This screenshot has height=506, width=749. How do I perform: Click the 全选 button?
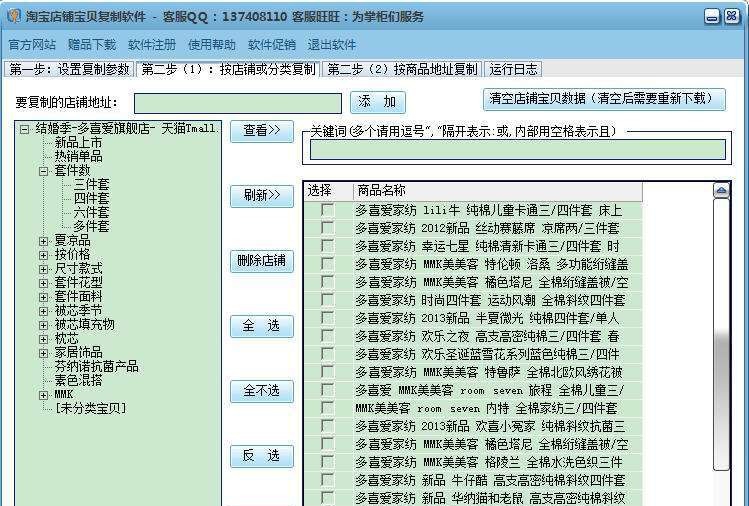point(262,326)
